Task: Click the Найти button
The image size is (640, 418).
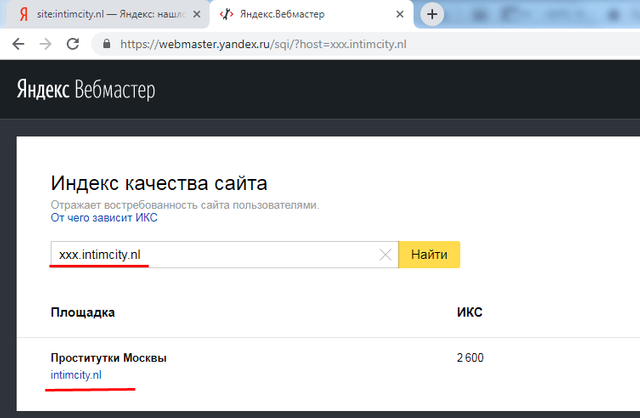Action: (x=429, y=254)
